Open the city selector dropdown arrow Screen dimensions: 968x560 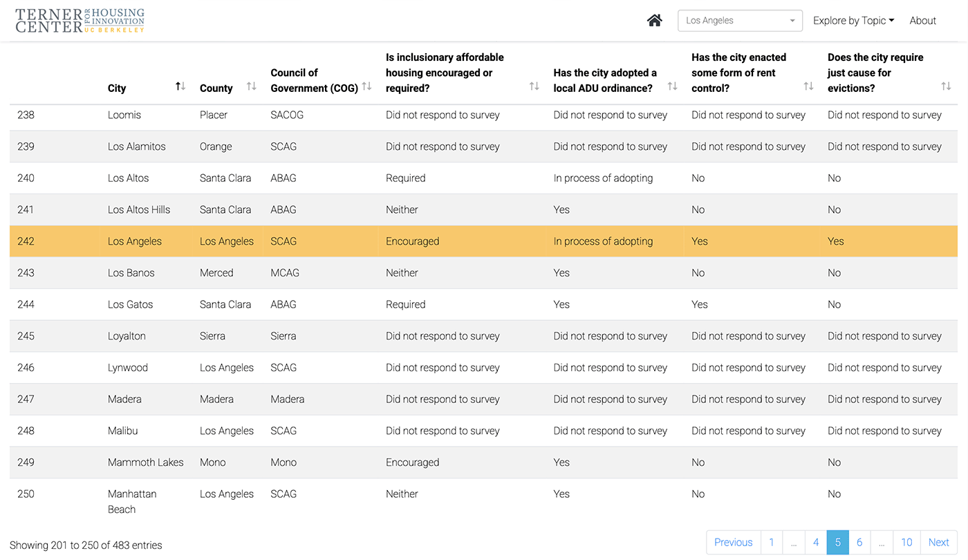pos(792,20)
